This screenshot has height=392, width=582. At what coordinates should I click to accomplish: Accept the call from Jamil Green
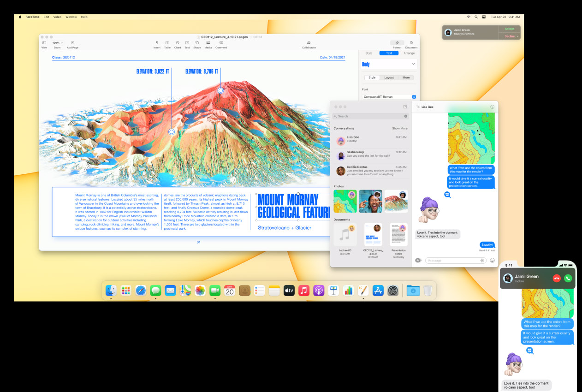tap(509, 29)
